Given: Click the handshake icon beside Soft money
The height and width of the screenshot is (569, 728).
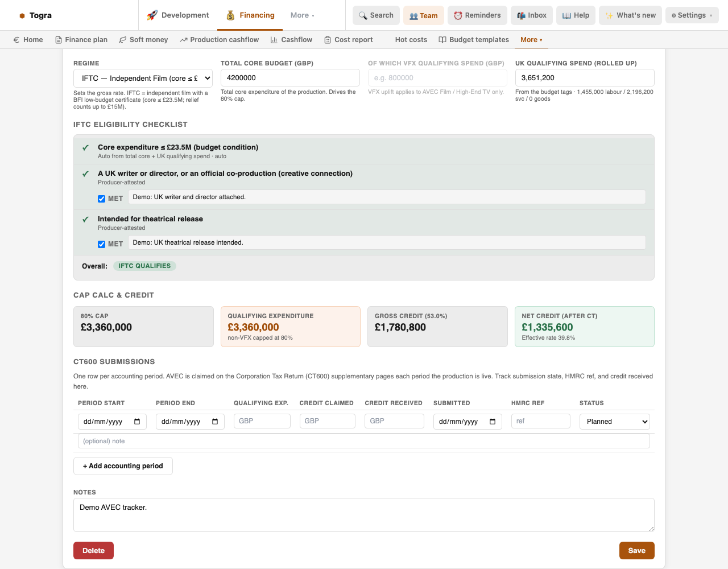Looking at the screenshot, I should 123,40.
